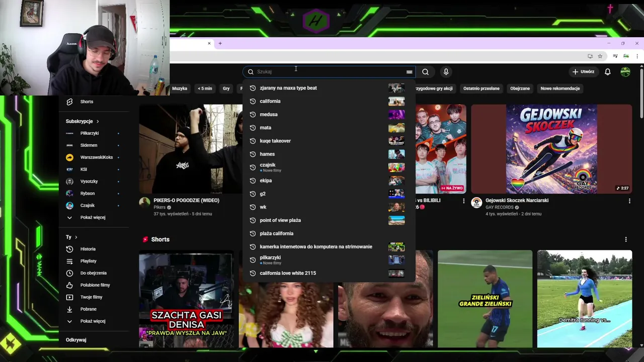
Task: Close the current browser tab
Action: [x=209, y=43]
